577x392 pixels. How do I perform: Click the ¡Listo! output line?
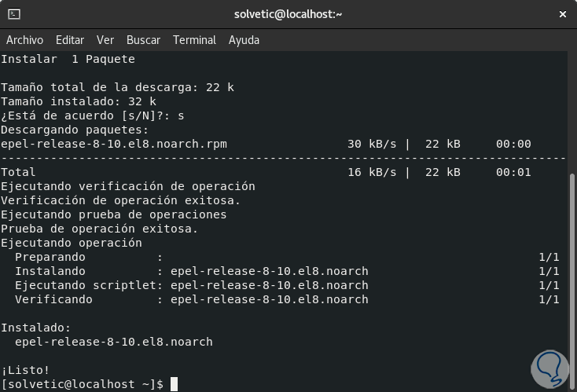click(26, 370)
